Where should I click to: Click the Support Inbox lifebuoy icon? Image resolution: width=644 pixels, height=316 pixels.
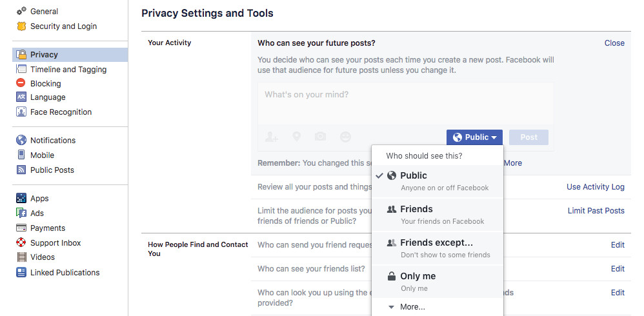coord(21,242)
